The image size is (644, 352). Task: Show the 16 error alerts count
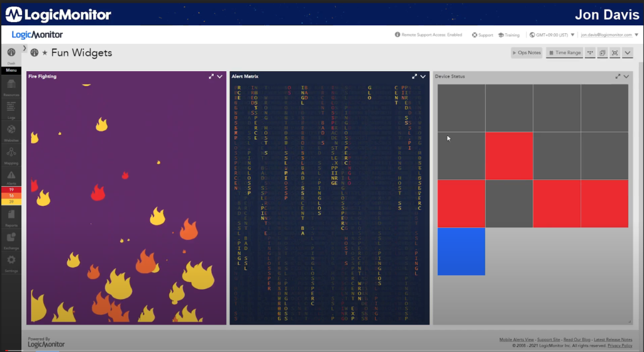pyautogui.click(x=11, y=196)
